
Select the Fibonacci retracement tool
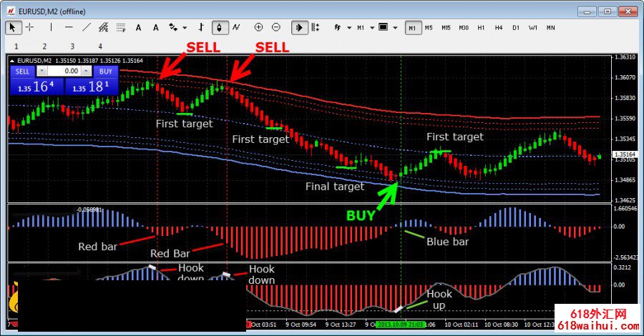(x=121, y=27)
